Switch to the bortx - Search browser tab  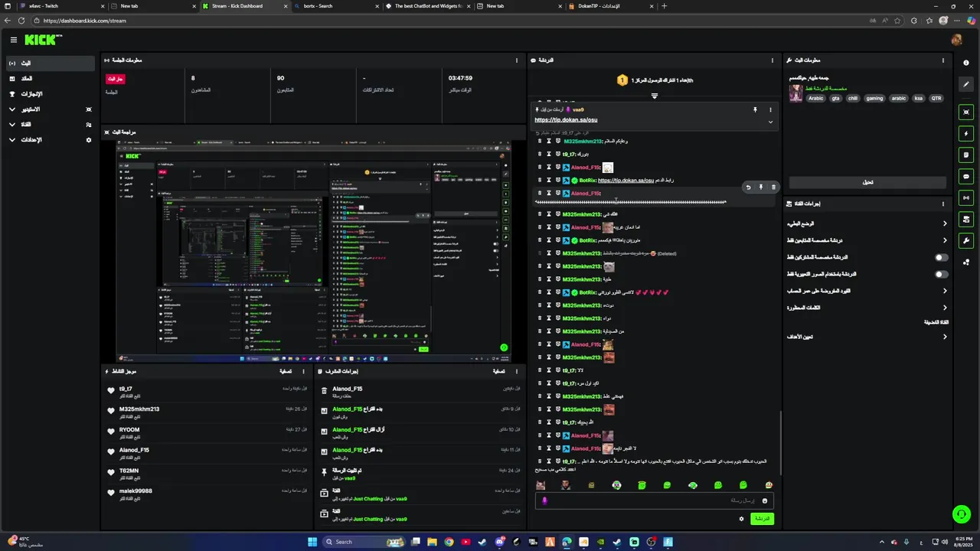337,6
